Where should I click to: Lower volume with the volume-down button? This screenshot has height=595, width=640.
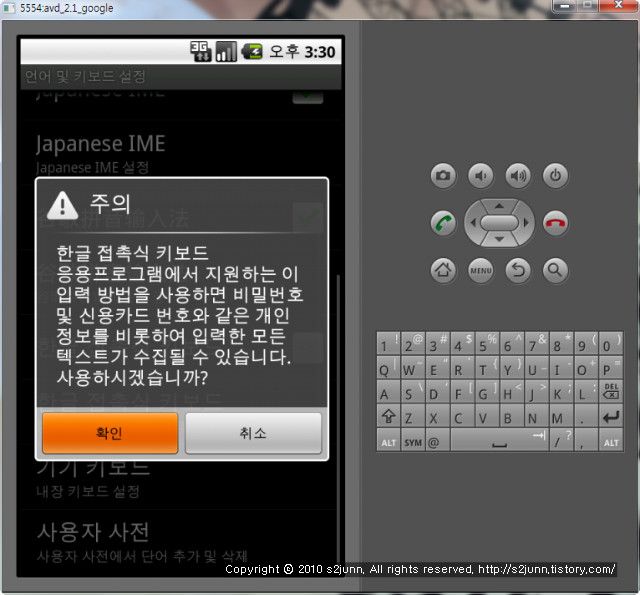[481, 176]
